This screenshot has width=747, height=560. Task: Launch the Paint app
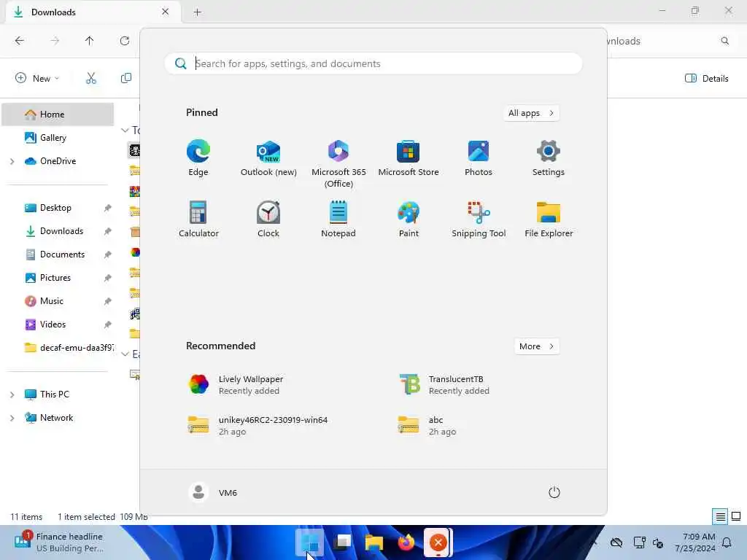point(409,219)
